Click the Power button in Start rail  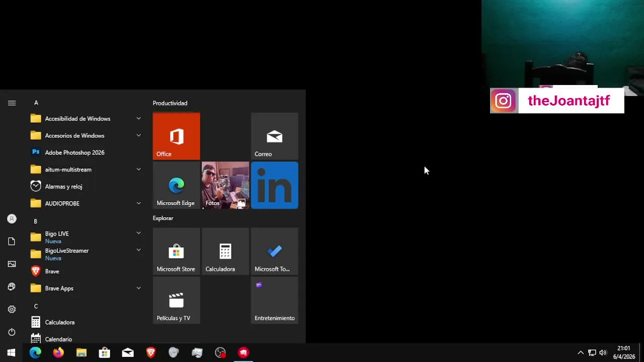12,332
